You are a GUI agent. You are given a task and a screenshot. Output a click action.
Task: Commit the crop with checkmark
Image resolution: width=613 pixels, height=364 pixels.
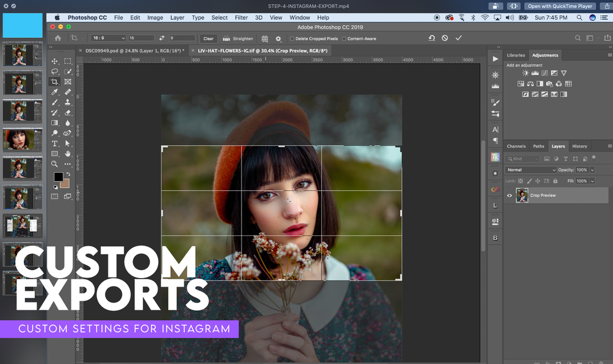tap(459, 38)
